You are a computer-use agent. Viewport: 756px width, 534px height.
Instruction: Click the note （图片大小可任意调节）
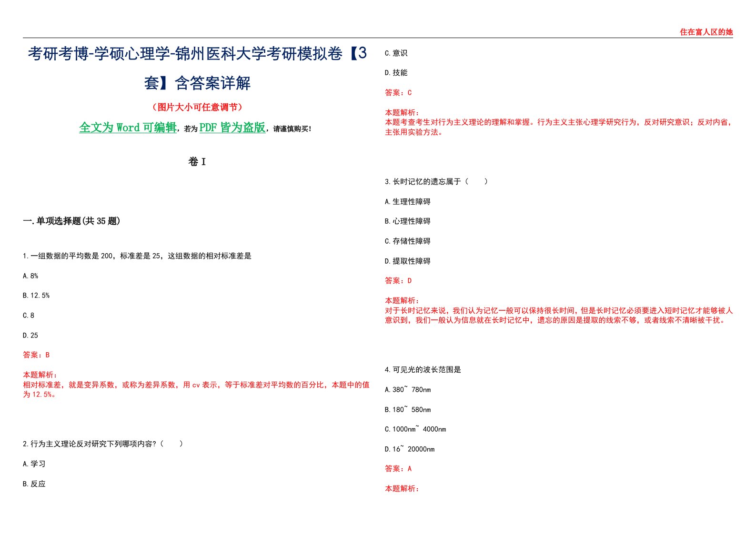(197, 107)
